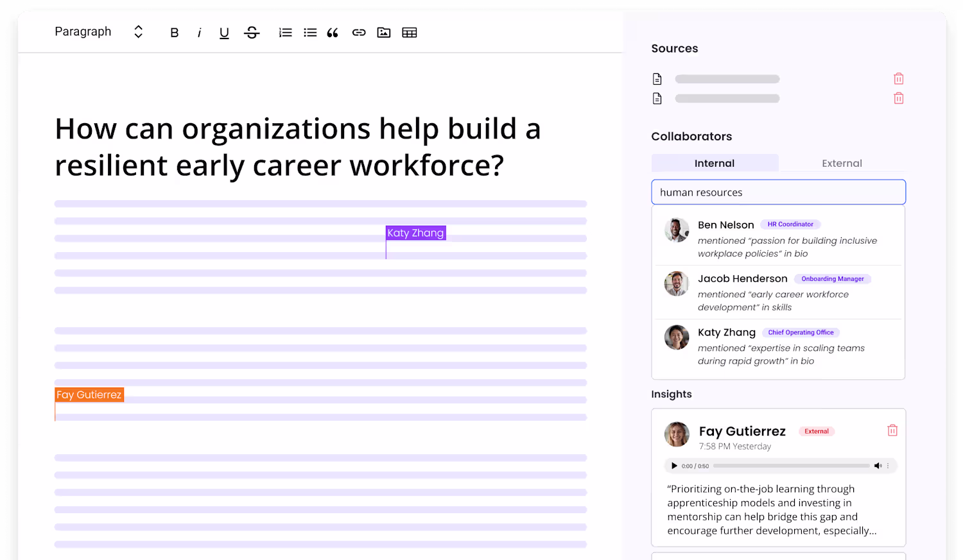The width and height of the screenshot is (963, 560).
Task: Open audio player more options menu
Action: [x=889, y=466]
